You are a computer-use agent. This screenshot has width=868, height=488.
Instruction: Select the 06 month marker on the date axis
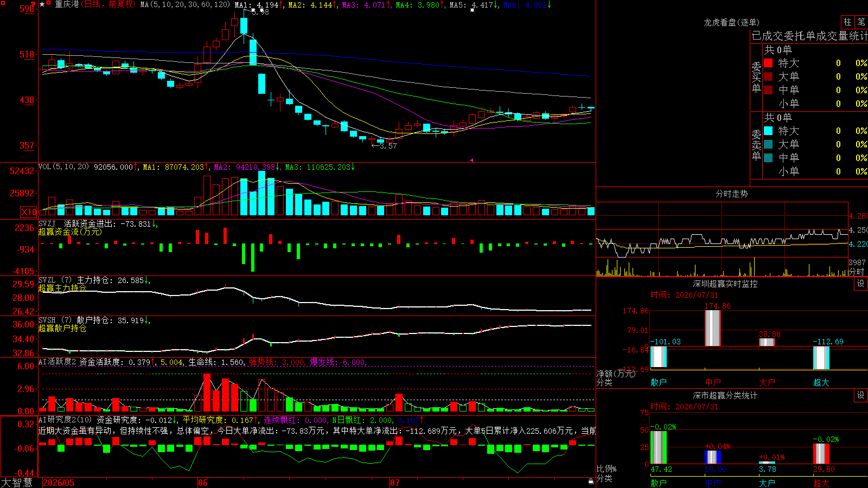203,483
